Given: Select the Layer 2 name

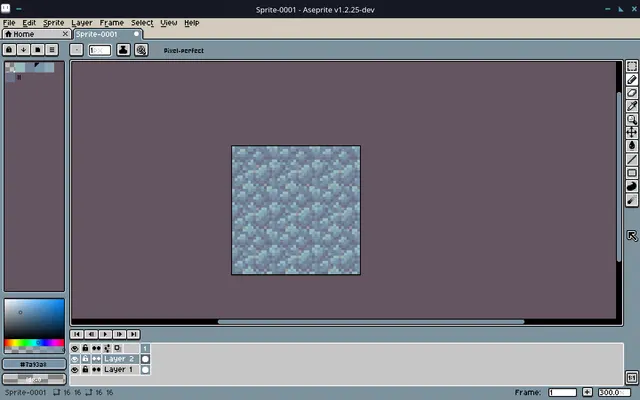Looking at the screenshot, I should pos(120,359).
